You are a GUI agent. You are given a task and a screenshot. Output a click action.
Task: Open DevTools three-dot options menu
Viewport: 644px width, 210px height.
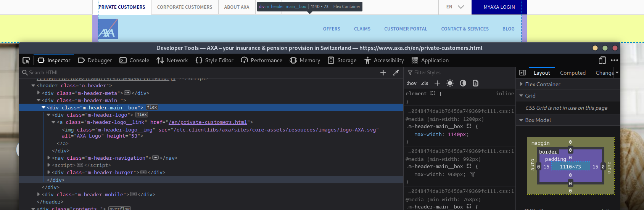[x=614, y=60]
